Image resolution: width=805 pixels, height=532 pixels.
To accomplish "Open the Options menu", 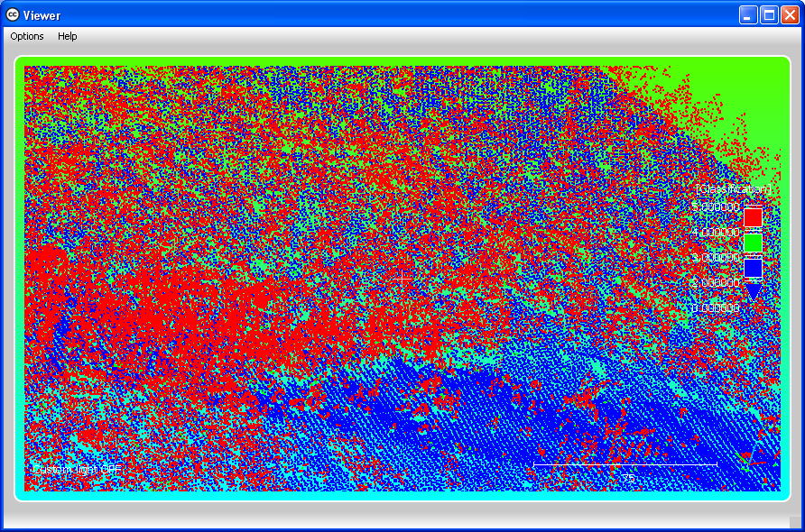I will click(x=26, y=36).
